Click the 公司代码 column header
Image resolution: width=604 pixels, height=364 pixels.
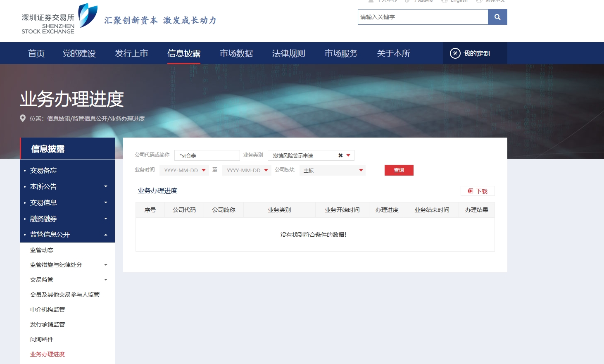184,210
